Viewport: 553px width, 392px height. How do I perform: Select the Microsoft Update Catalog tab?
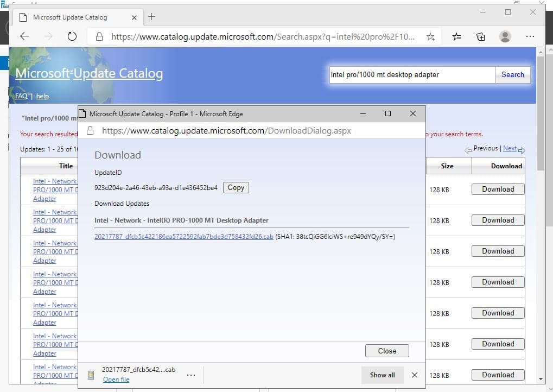70,17
